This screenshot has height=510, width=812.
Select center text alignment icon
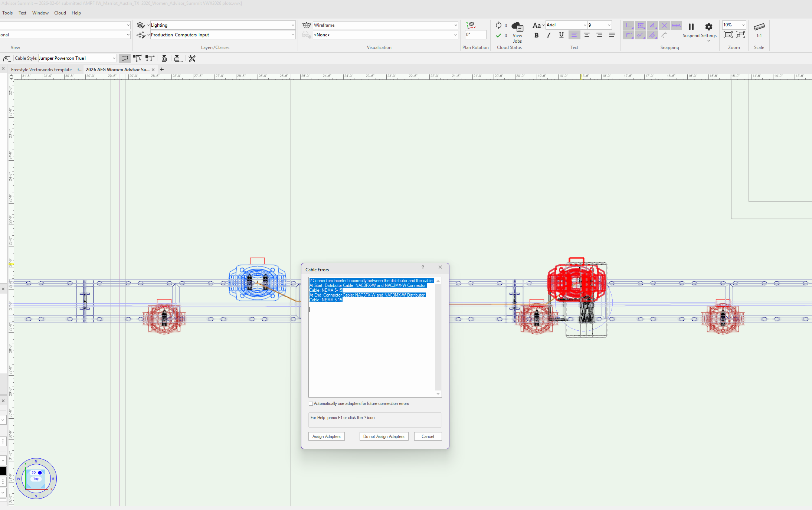pyautogui.click(x=587, y=35)
